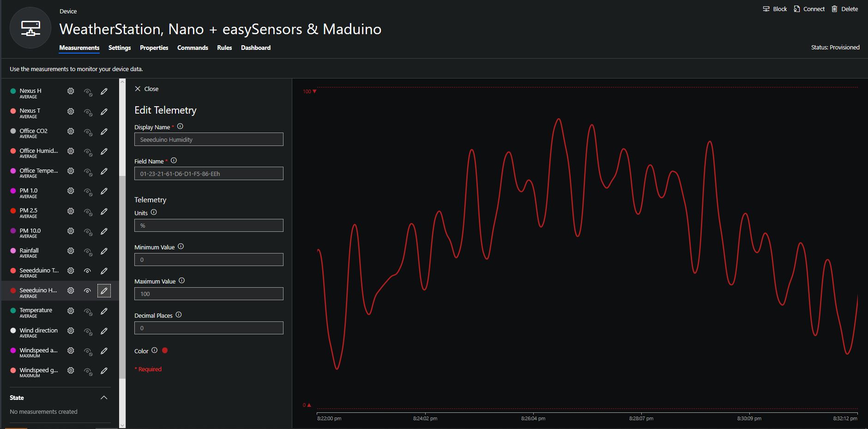The width and height of the screenshot is (868, 429).
Task: Edit the Office CO2 measurement
Action: click(104, 132)
